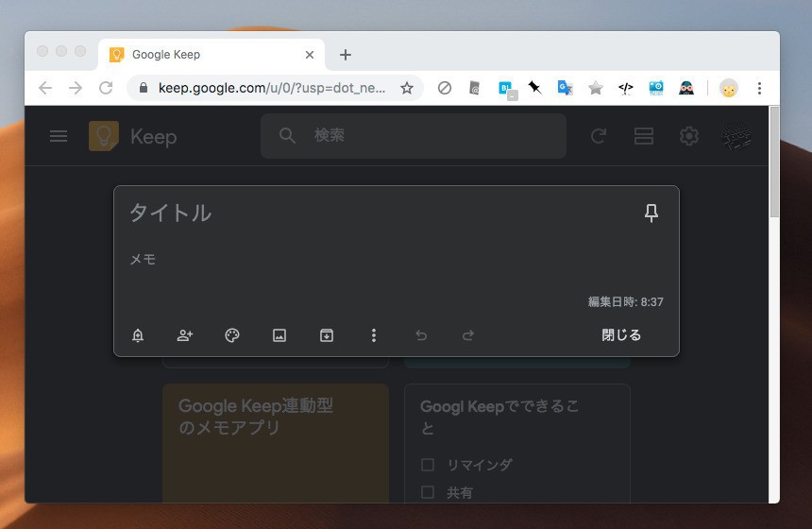Go back in the browser

pos(45,88)
